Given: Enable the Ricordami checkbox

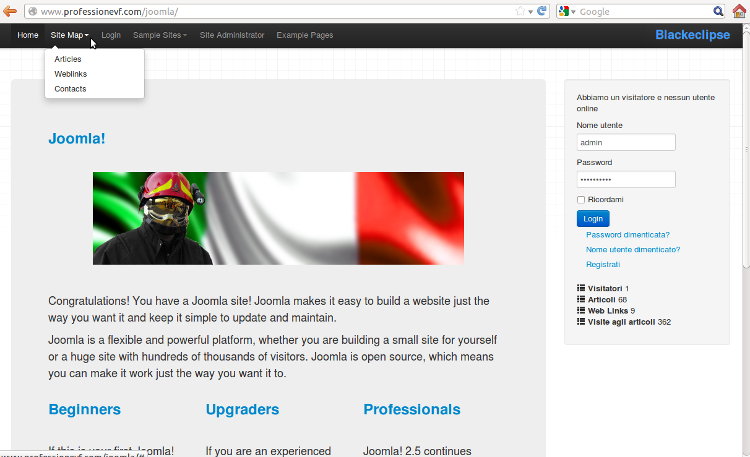Looking at the screenshot, I should (581, 200).
